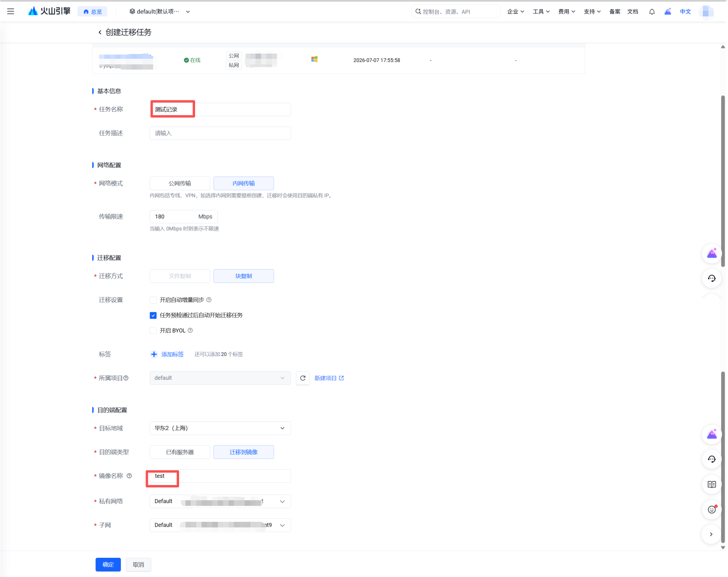
Task: Edit the 任务名称 field
Action: 220,110
